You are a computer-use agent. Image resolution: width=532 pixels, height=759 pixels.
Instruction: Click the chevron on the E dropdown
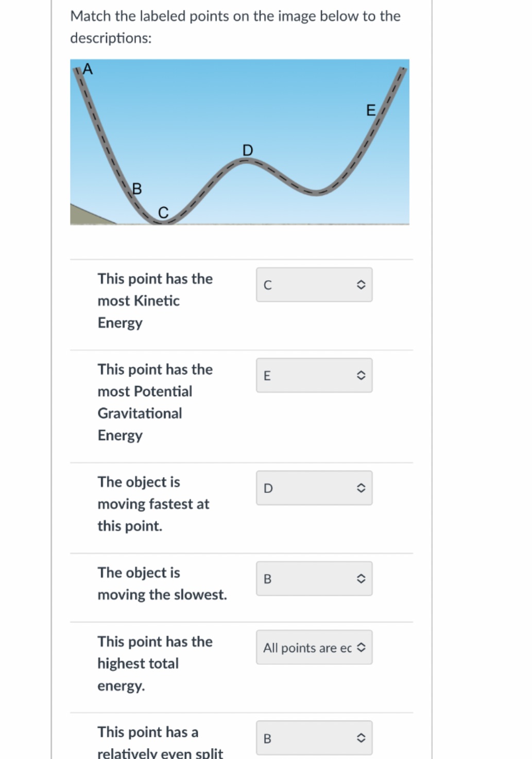361,375
